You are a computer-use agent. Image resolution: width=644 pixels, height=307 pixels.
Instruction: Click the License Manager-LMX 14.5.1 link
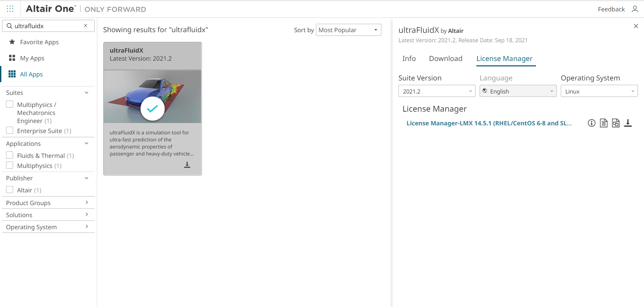pos(489,123)
